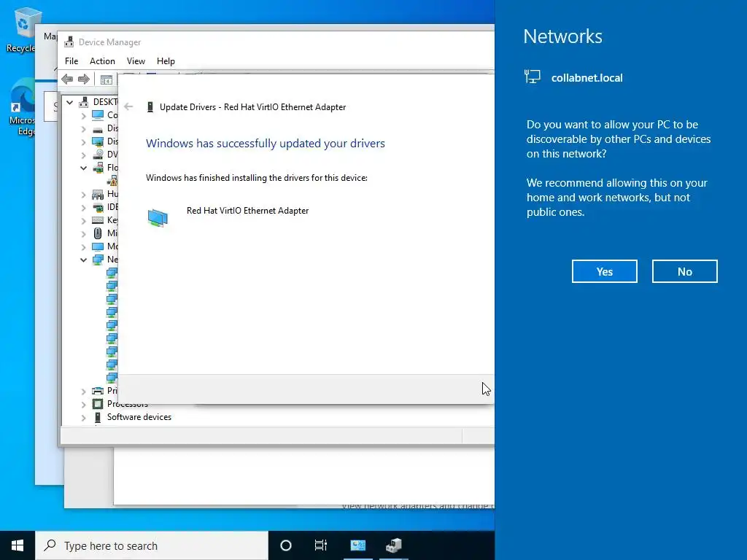
Task: Switch to Control Panel taskbar app
Action: coord(357,545)
